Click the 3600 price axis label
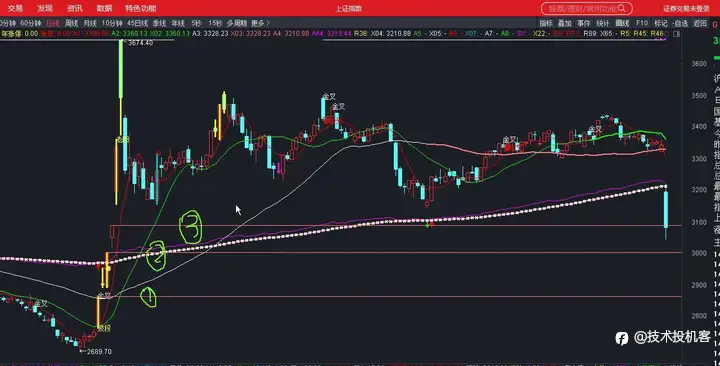 (699, 64)
